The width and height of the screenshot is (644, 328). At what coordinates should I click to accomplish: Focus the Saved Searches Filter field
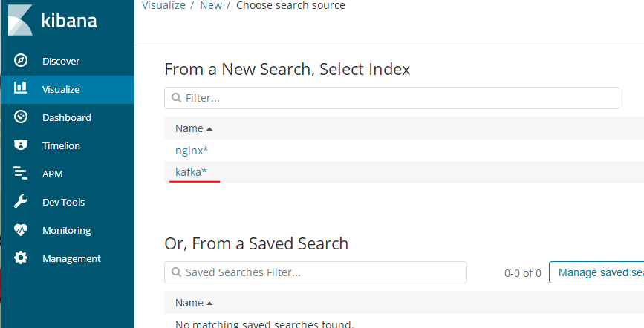pyautogui.click(x=316, y=272)
